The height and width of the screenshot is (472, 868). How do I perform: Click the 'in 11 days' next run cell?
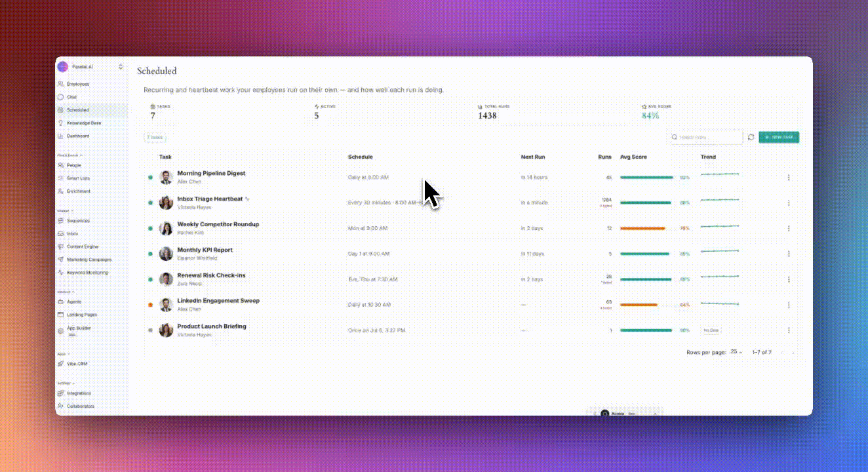click(532, 254)
